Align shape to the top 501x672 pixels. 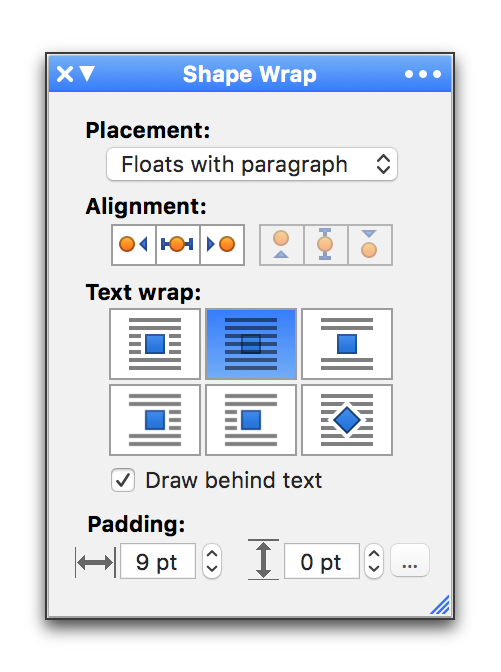point(282,245)
